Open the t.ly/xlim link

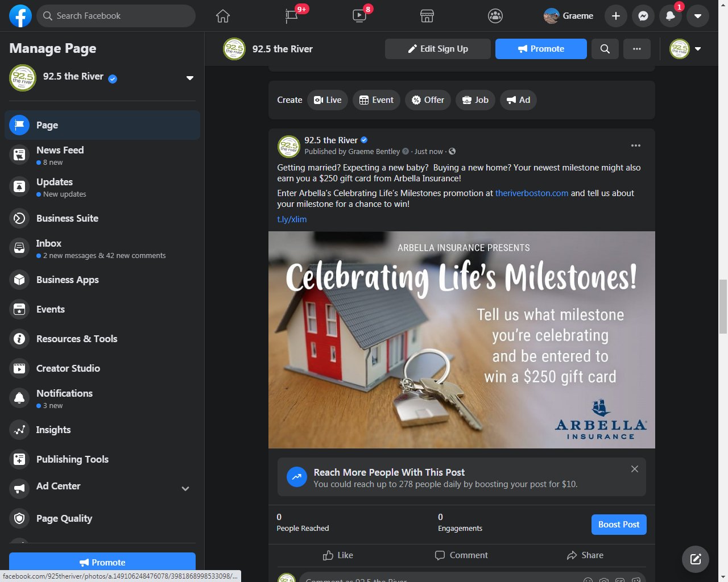point(292,219)
